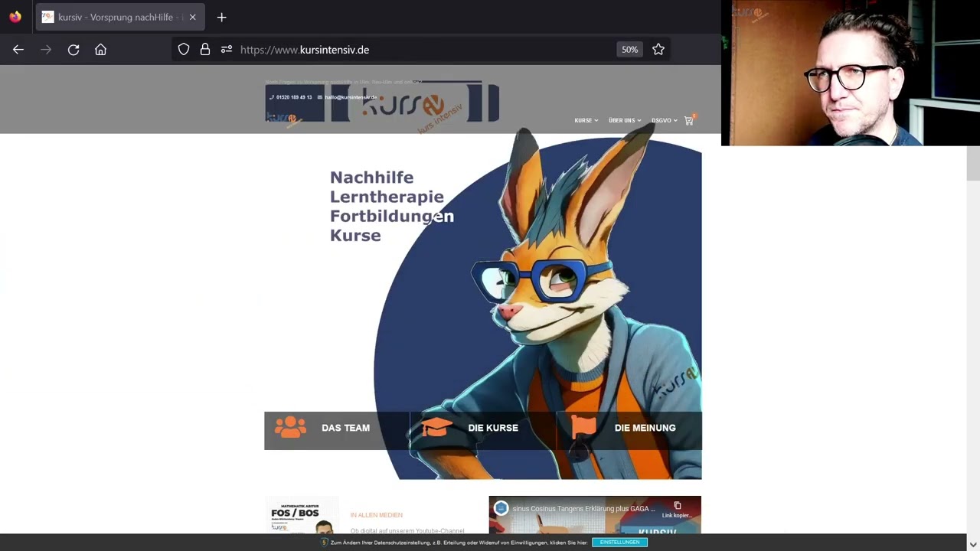The image size is (980, 551).
Task: Click the orange team people icon
Action: (290, 427)
